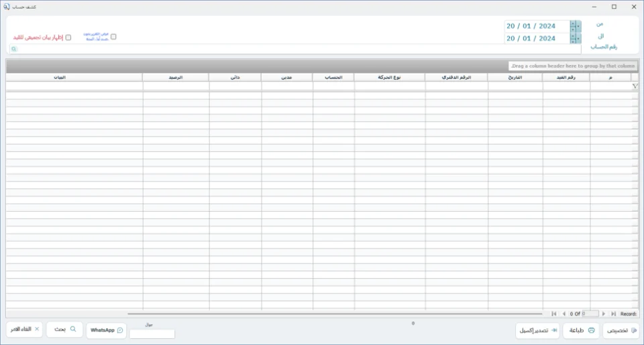Send via the WhatsApp button
This screenshot has width=644, height=345.
[x=107, y=330]
